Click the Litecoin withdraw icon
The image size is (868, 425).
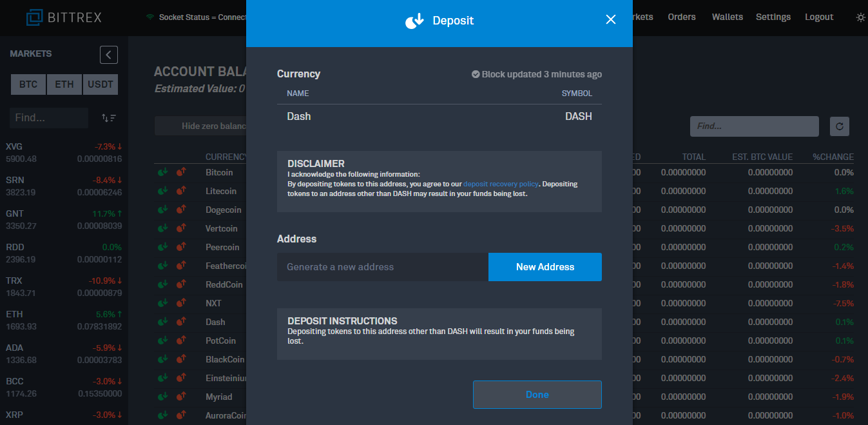click(x=181, y=191)
